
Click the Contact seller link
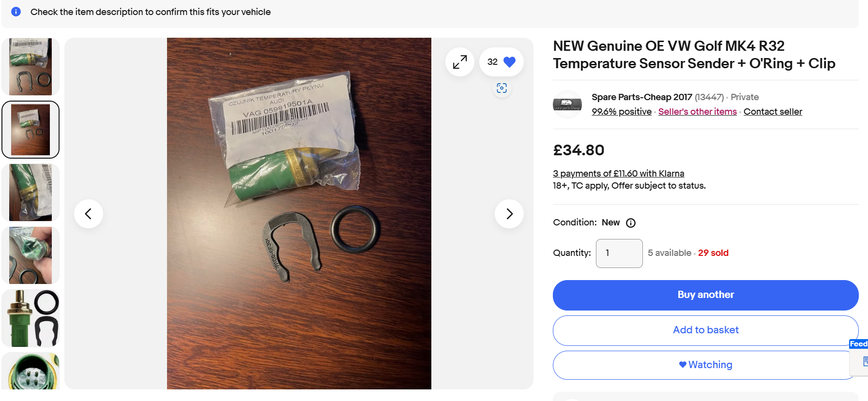coord(773,112)
